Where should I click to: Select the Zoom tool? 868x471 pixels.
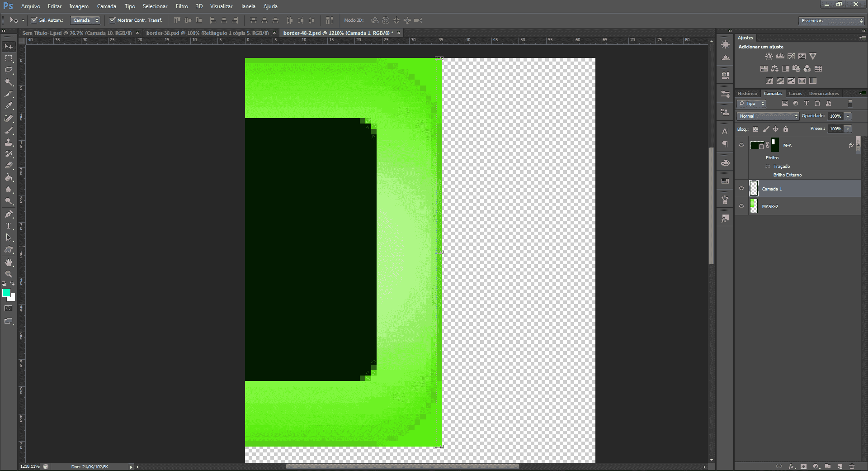(x=9, y=274)
